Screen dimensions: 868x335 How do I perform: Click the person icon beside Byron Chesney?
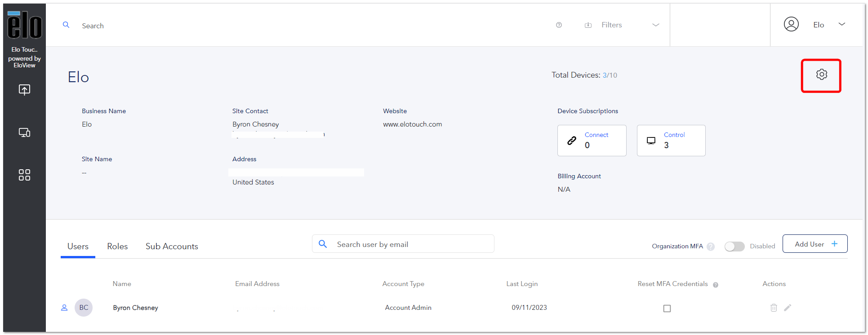[64, 308]
